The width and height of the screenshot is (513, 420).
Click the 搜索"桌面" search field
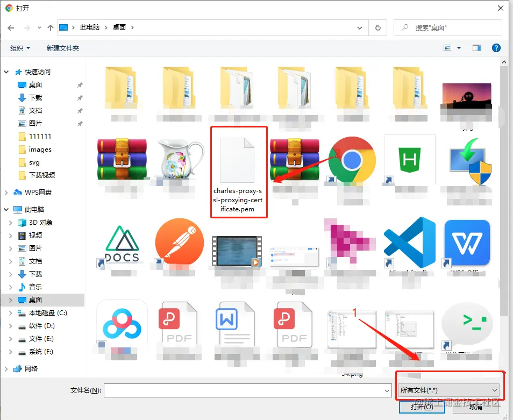click(448, 28)
